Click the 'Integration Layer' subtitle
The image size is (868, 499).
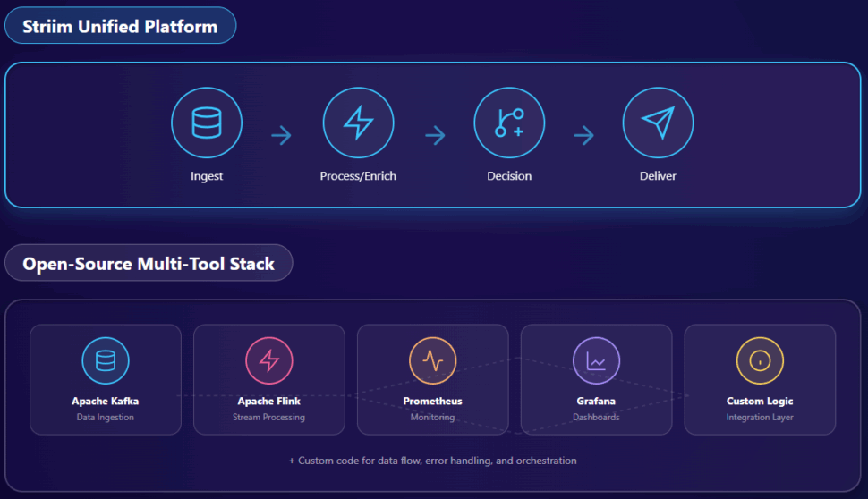pos(760,417)
